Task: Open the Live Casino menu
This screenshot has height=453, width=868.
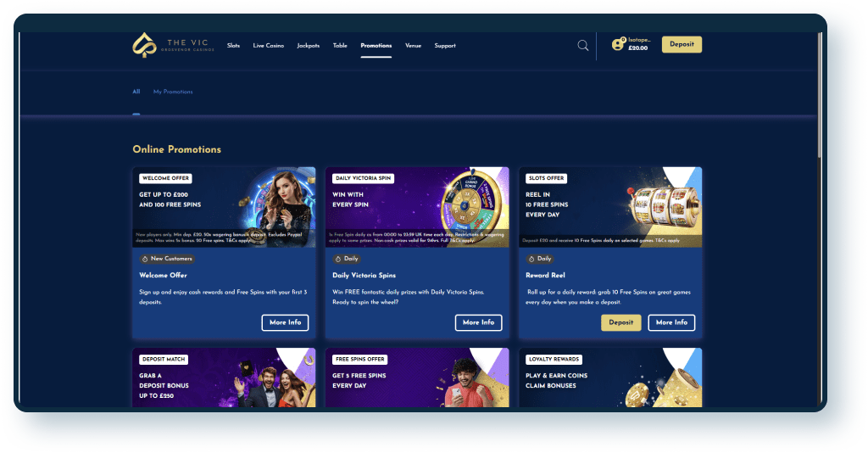Action: click(269, 46)
